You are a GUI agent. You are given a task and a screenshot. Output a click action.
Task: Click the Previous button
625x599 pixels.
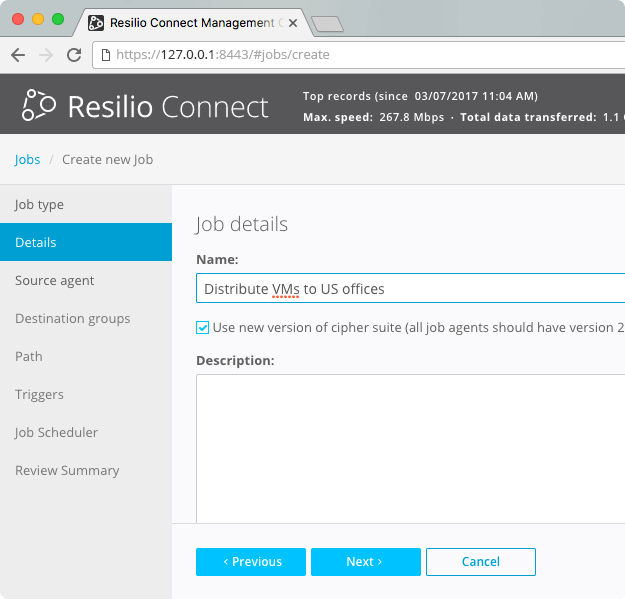tap(251, 562)
